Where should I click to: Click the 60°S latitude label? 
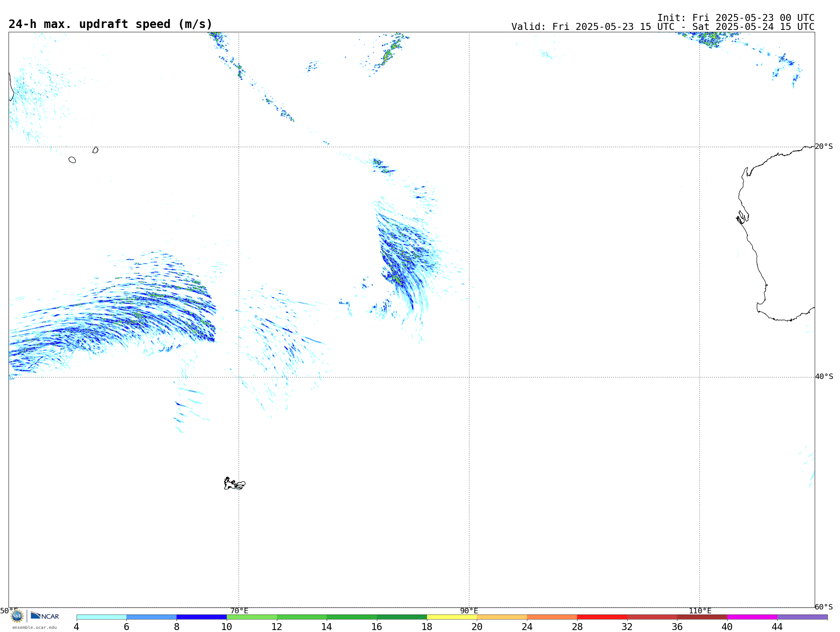point(824,607)
